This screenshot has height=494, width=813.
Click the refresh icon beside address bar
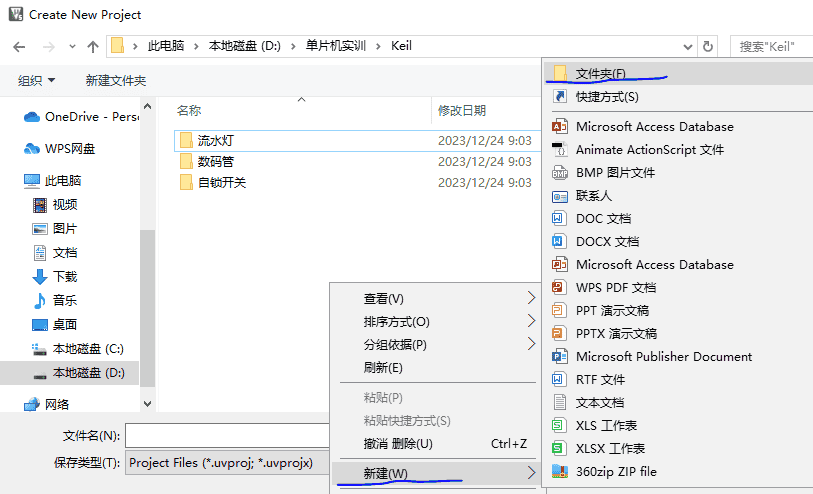[x=708, y=46]
